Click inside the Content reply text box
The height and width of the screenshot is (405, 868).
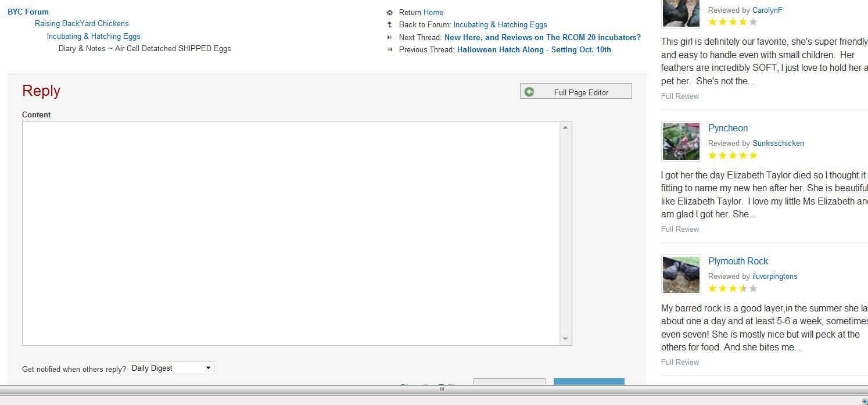(290, 232)
